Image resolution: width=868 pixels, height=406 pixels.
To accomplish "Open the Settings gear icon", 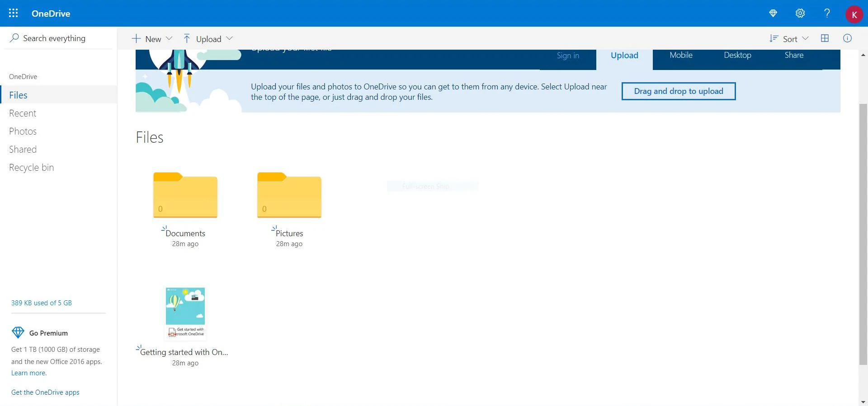I will click(800, 13).
